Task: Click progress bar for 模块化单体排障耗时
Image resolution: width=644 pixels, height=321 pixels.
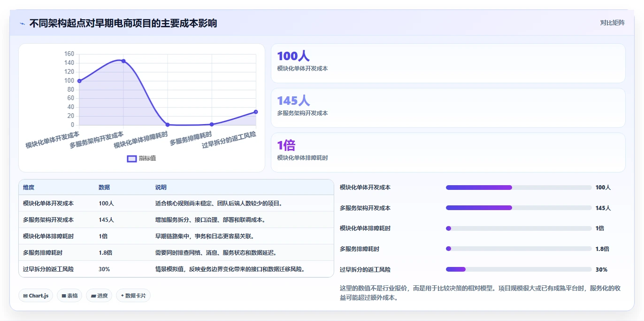Action: 519,228
